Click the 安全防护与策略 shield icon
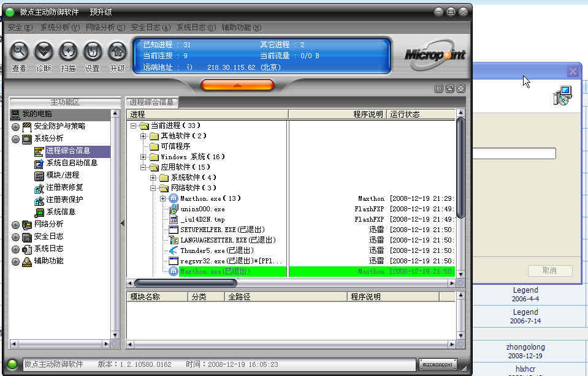 26,127
